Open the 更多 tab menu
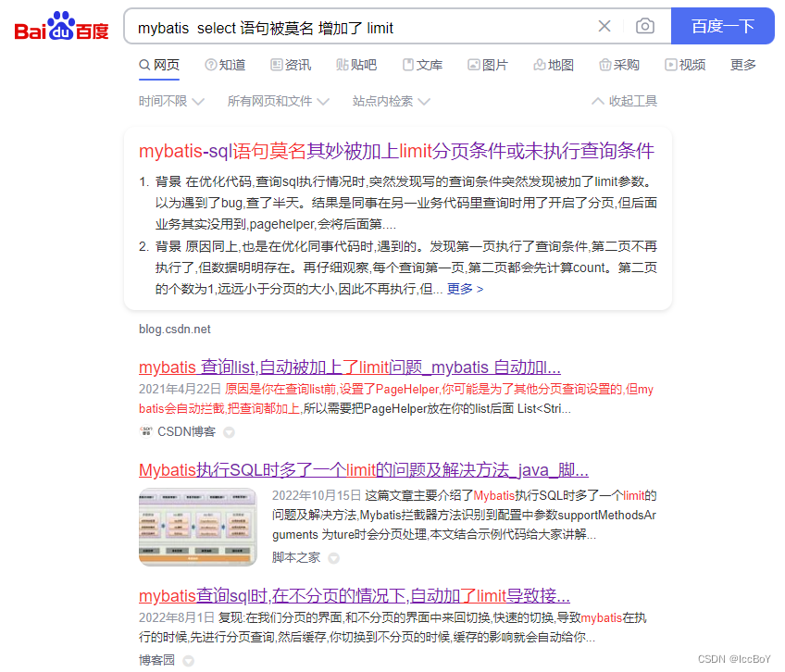This screenshot has height=672, width=785. [743, 65]
